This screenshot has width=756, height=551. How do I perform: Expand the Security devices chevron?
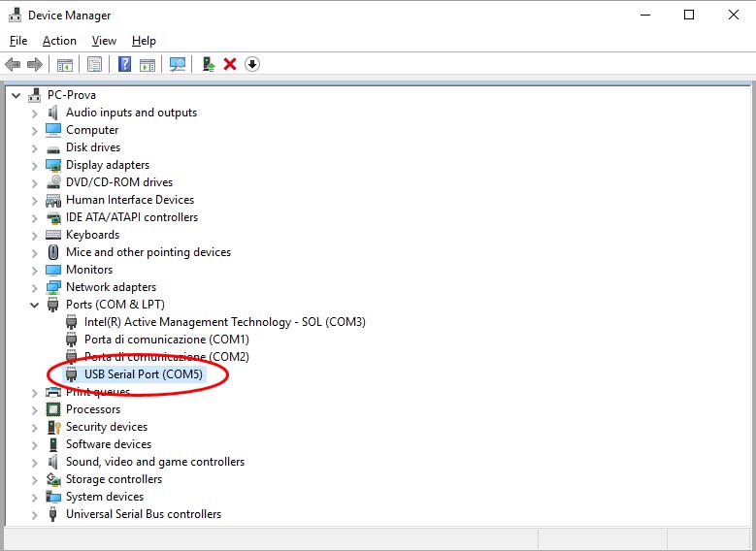[x=34, y=428]
